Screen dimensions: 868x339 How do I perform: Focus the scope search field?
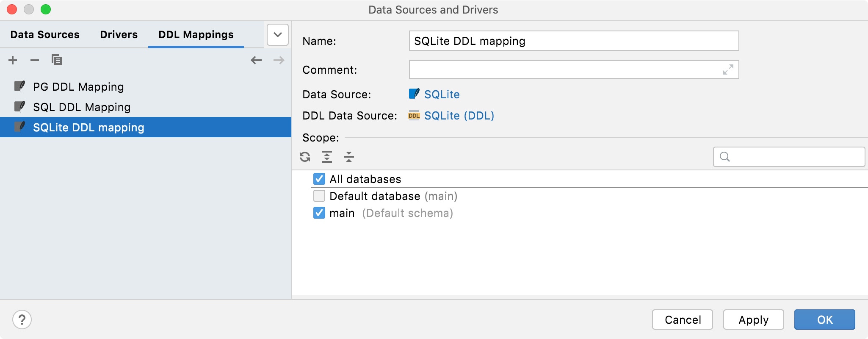(789, 157)
